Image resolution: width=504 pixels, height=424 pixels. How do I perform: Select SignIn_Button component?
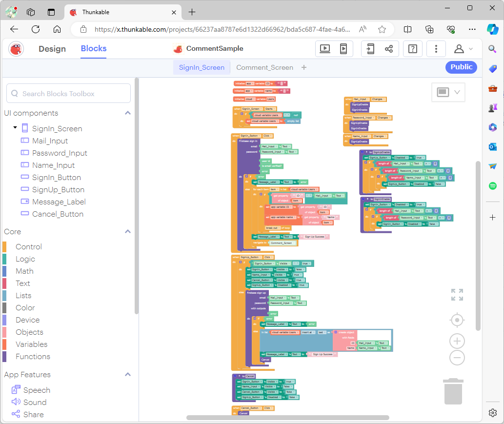[56, 178]
